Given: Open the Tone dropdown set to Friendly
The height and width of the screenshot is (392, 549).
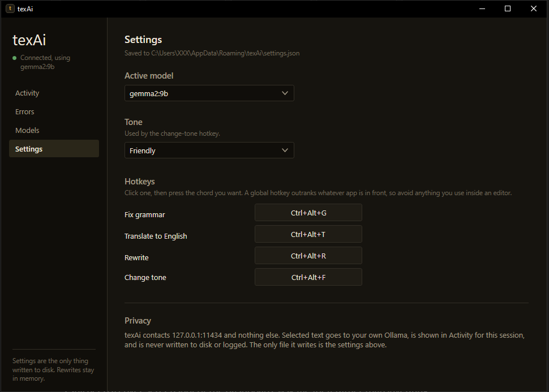Looking at the screenshot, I should tap(209, 150).
